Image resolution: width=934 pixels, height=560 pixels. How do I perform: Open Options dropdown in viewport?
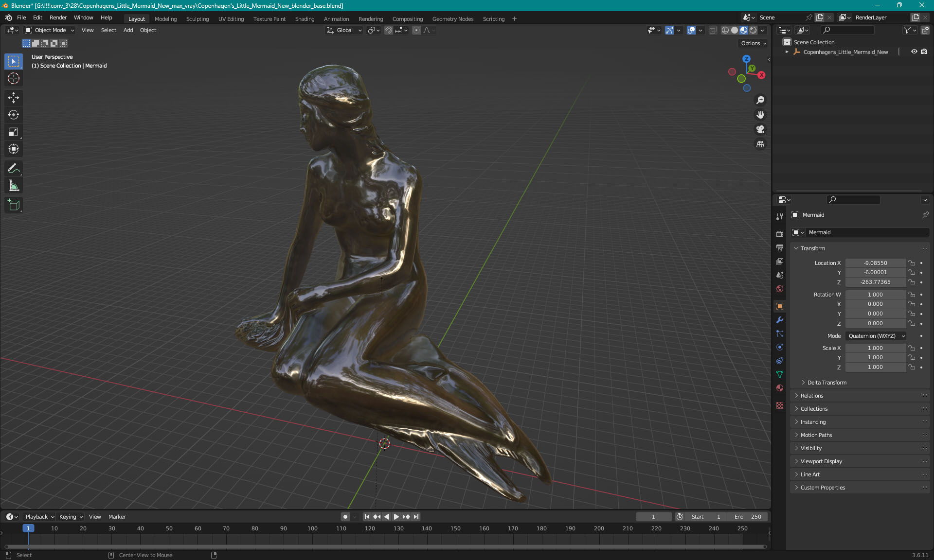pos(753,43)
